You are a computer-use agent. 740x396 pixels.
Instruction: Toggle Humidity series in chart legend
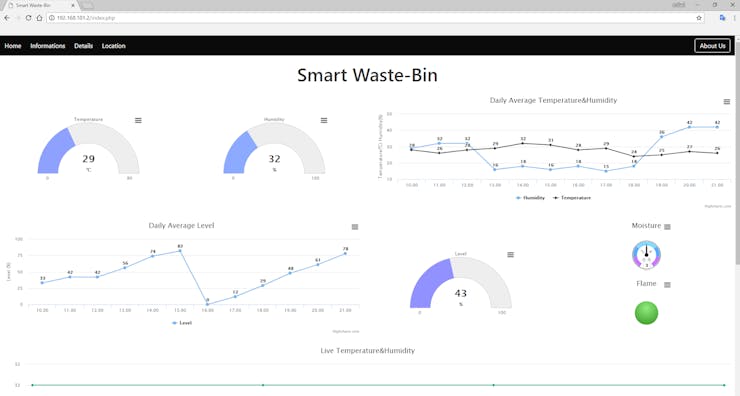click(x=530, y=198)
